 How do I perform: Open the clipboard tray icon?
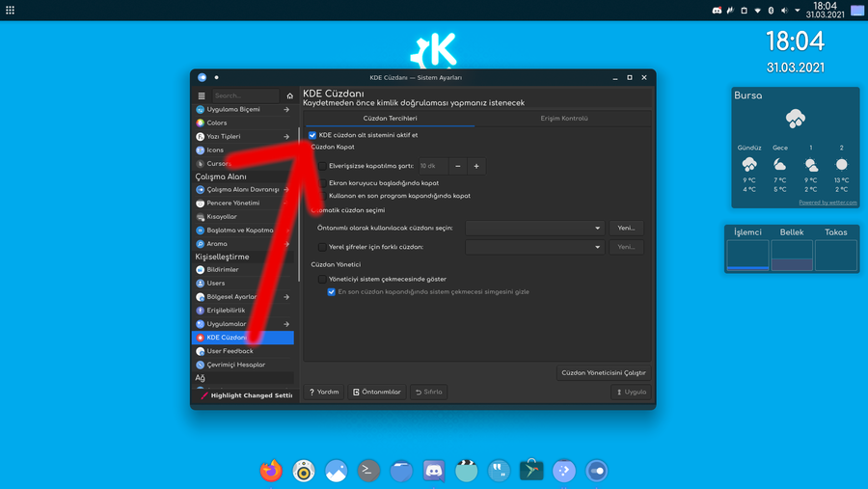744,10
